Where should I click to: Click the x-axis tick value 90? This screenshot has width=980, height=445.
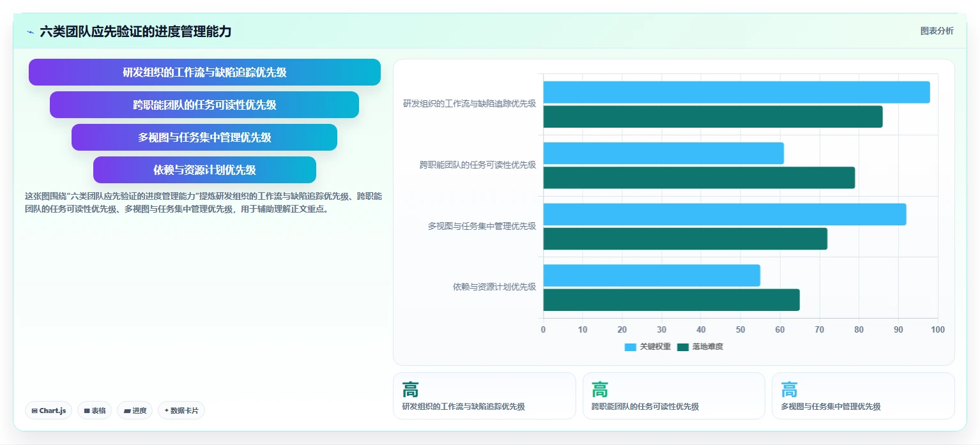(x=898, y=329)
